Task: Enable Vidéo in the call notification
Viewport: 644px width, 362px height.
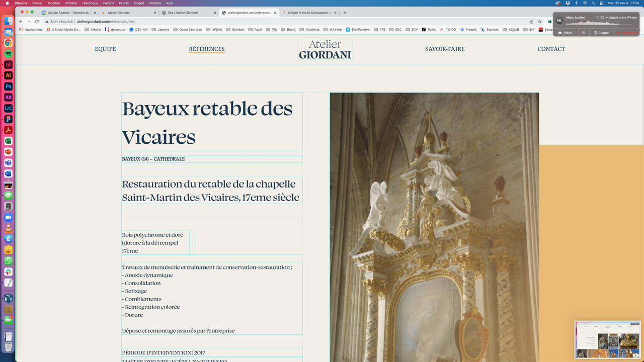Action: click(x=565, y=33)
